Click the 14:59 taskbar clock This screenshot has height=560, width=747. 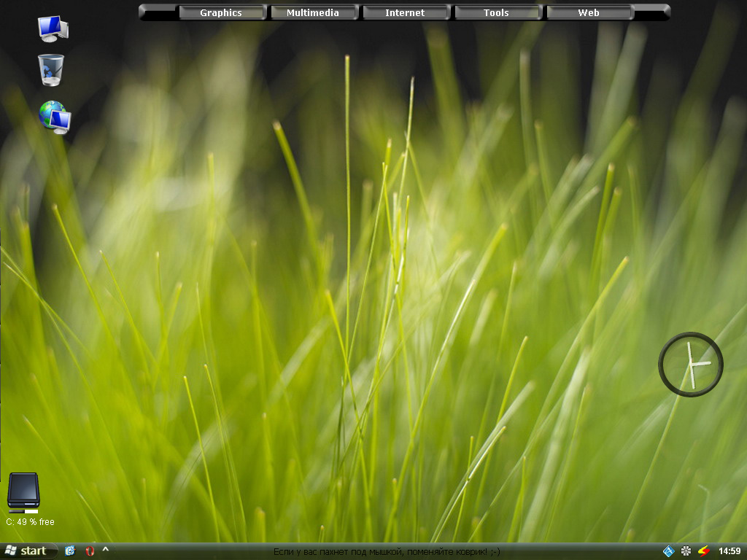pyautogui.click(x=729, y=551)
